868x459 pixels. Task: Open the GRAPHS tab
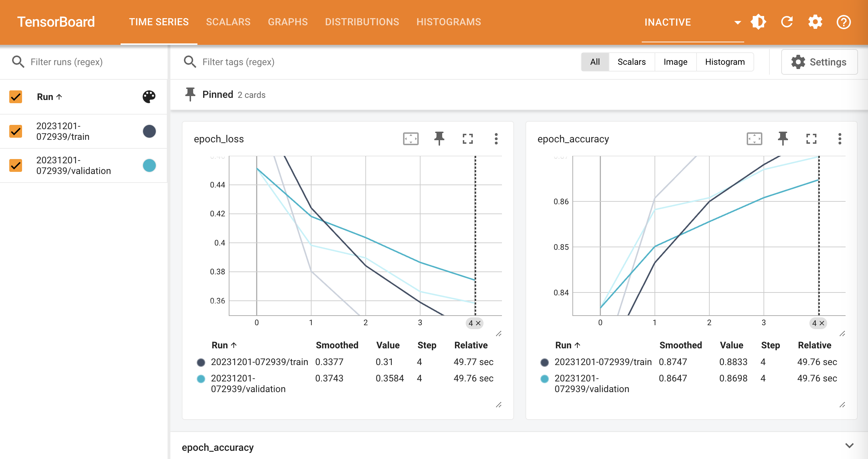pos(288,22)
